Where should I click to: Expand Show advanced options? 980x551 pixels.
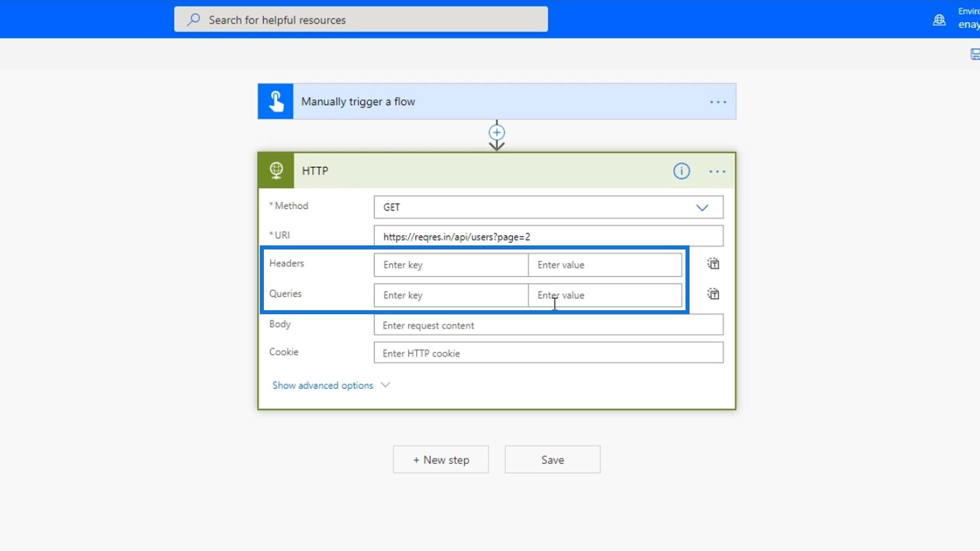[323, 385]
